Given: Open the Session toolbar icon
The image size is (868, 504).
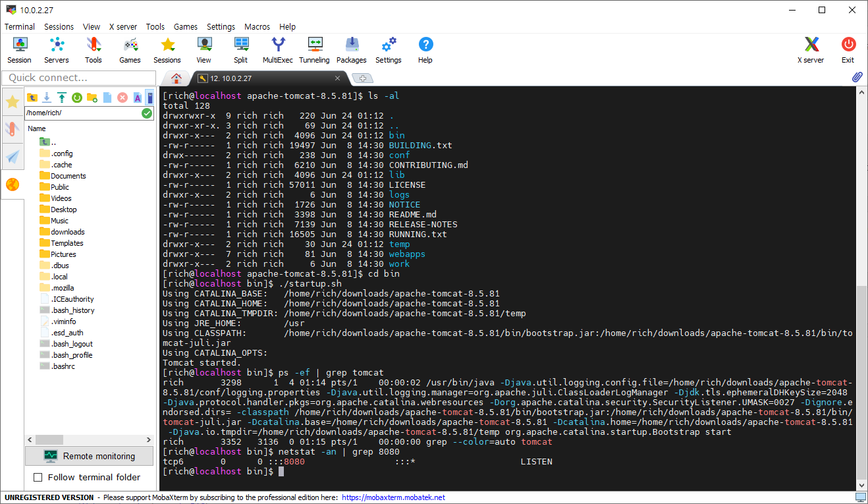Looking at the screenshot, I should (20, 50).
